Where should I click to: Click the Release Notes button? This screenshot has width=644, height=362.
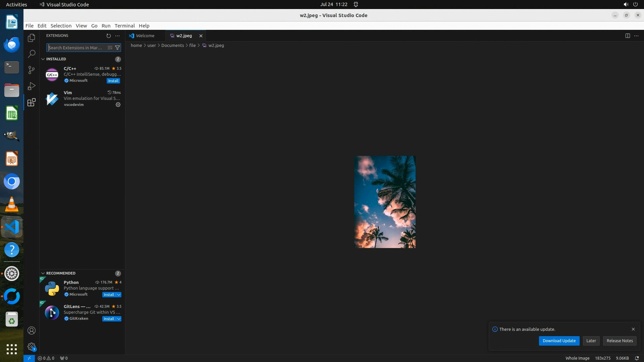tap(620, 341)
